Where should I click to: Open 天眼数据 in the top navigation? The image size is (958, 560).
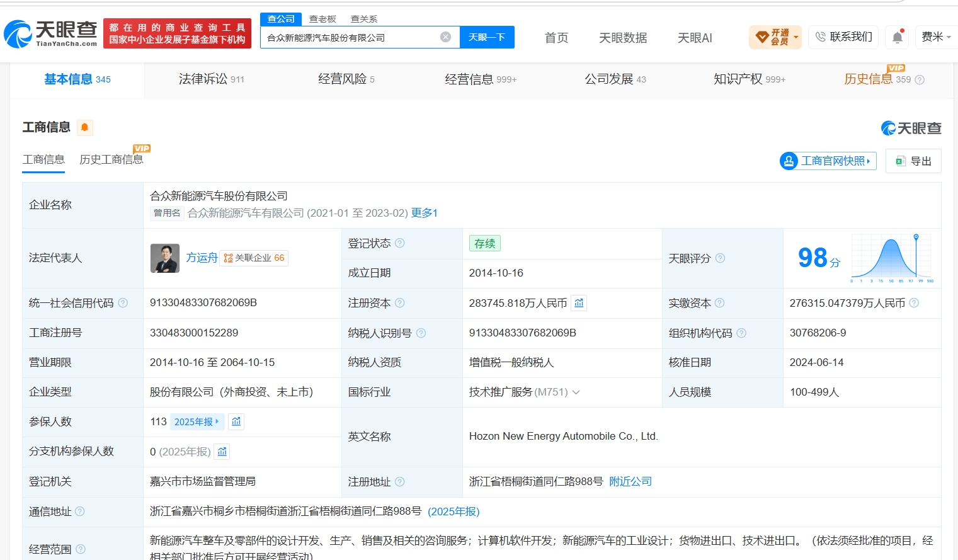click(x=623, y=38)
